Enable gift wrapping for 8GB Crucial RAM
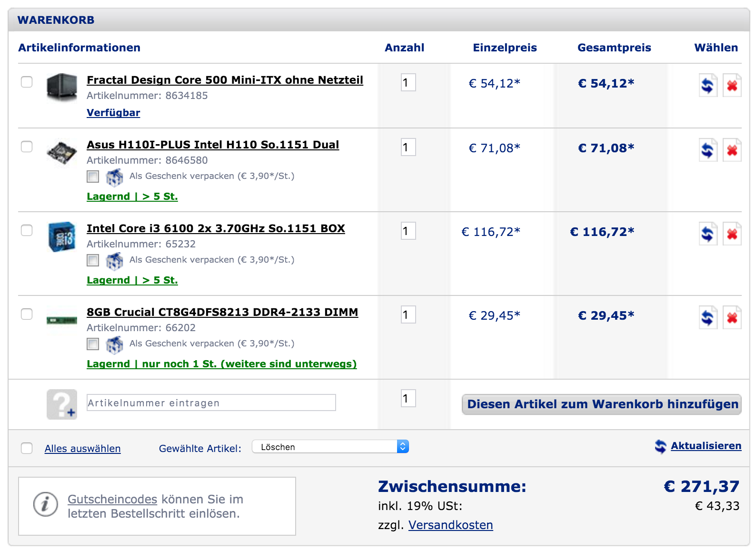 [x=93, y=344]
